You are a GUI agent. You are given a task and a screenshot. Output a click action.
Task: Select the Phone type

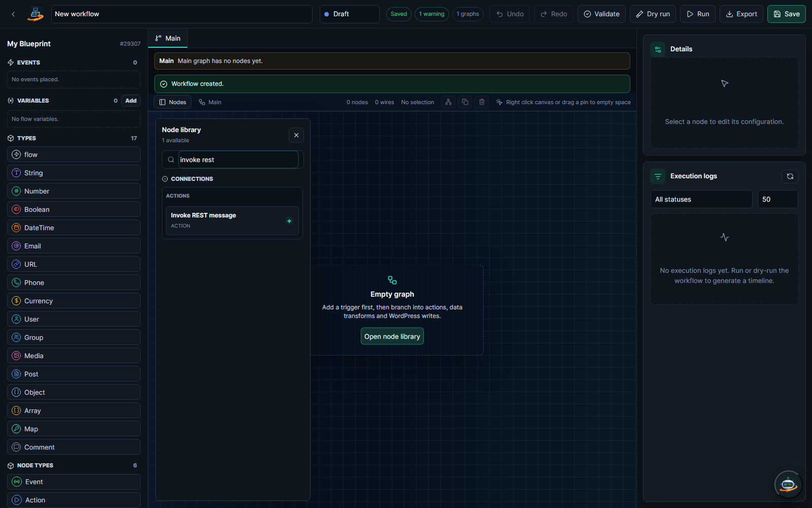tap(74, 282)
